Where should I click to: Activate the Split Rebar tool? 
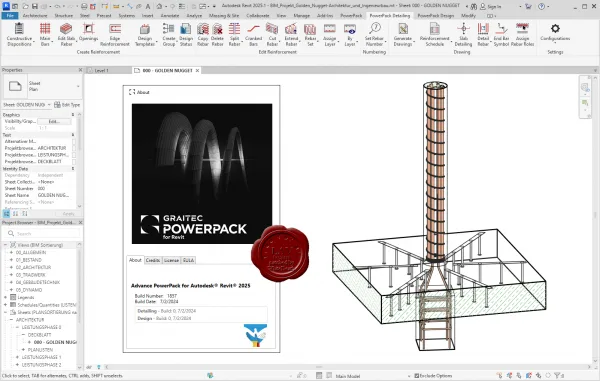click(234, 34)
